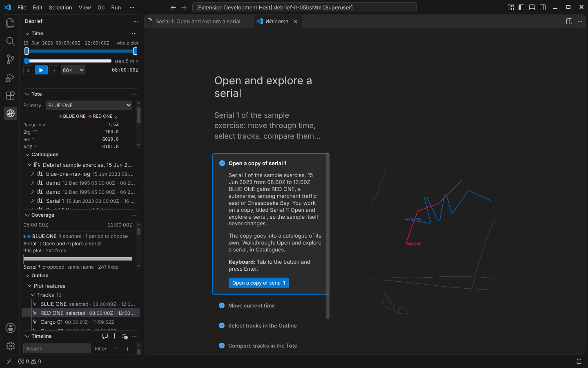Remove RED ONE from the Tote with the x
The width and height of the screenshot is (588, 368).
(x=116, y=117)
